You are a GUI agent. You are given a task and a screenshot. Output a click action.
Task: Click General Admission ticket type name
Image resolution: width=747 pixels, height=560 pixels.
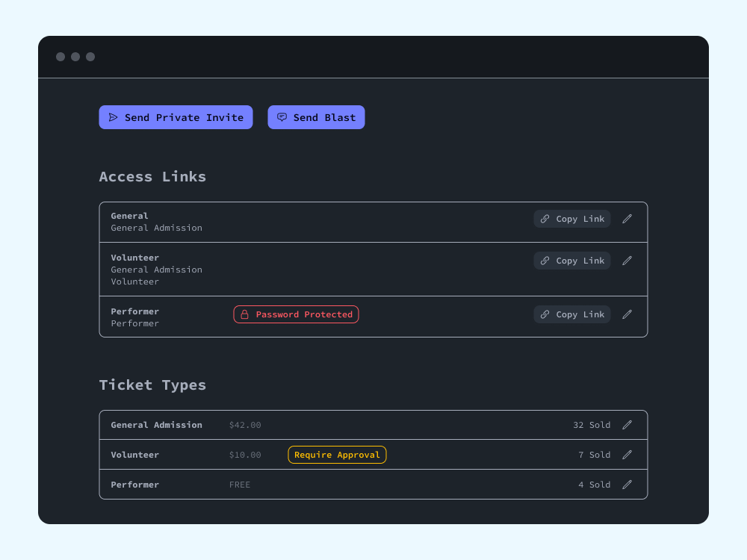(156, 425)
